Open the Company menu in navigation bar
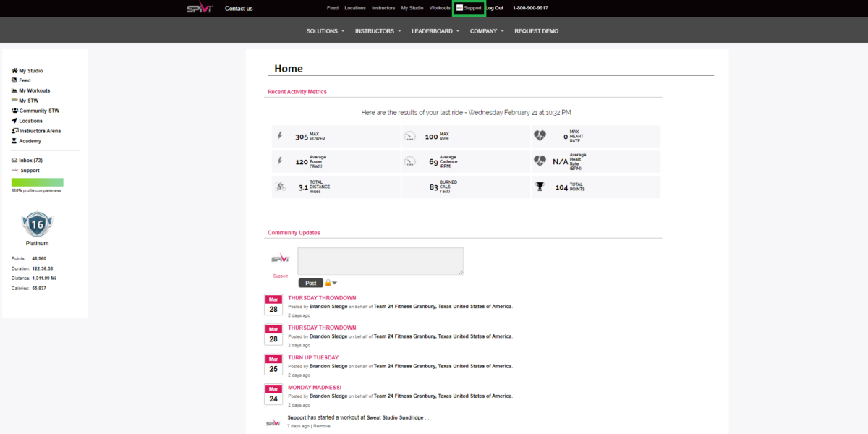Screen dimensions: 868x434 click(x=487, y=31)
